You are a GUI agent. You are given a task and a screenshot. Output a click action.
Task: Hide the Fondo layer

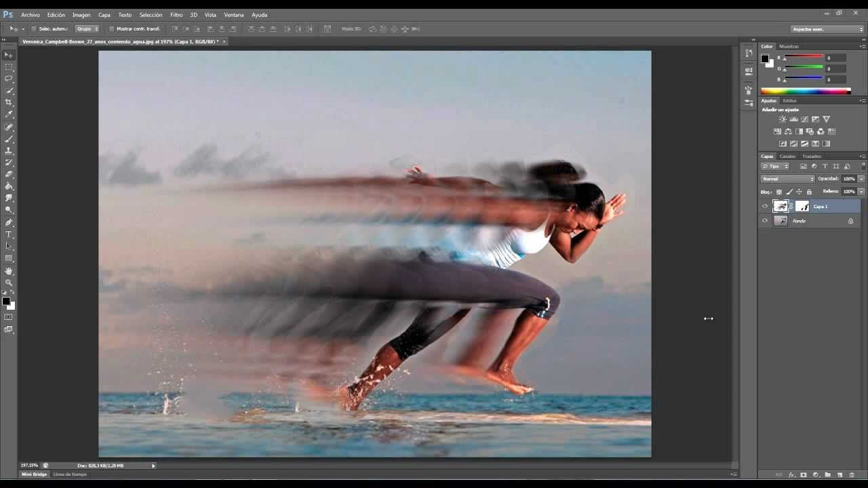click(765, 221)
